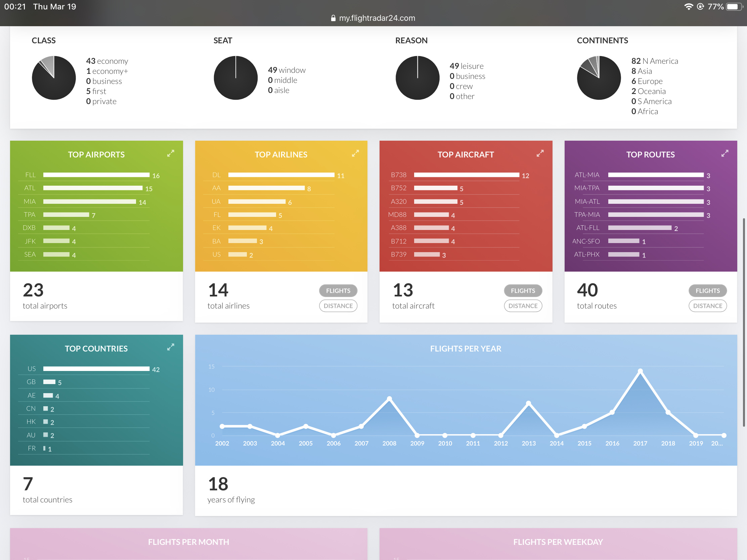747x560 pixels.
Task: Expand the Top Routes card
Action: point(725,153)
